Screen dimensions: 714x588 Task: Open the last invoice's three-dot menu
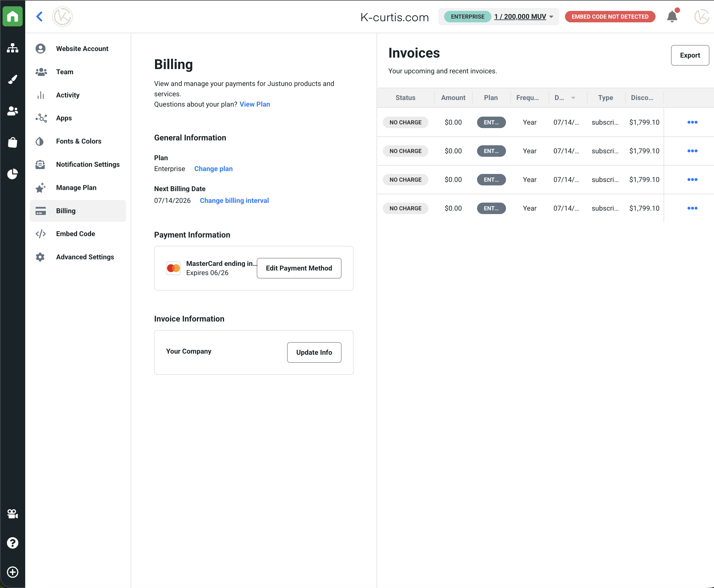[692, 208]
